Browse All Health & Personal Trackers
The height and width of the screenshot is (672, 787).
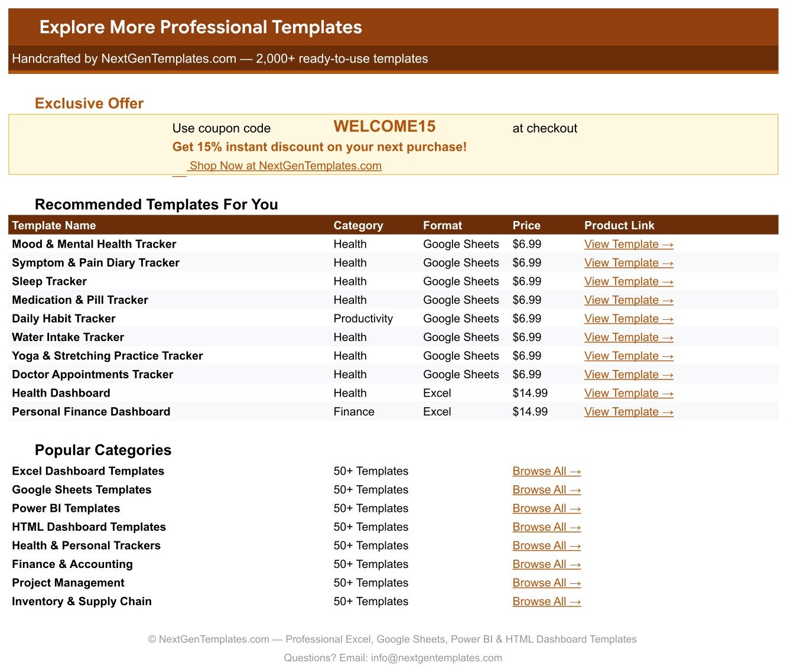coord(547,546)
